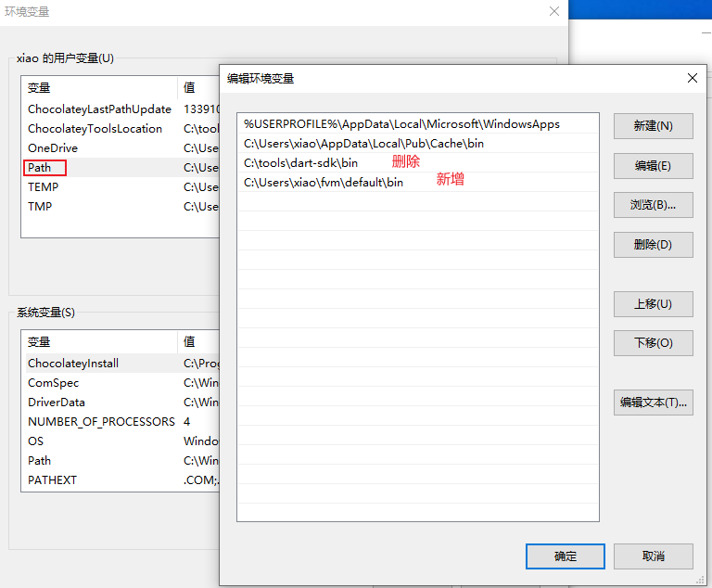
Task: Click the 编辑环境变量 dialog resize grip
Action: (x=701, y=581)
